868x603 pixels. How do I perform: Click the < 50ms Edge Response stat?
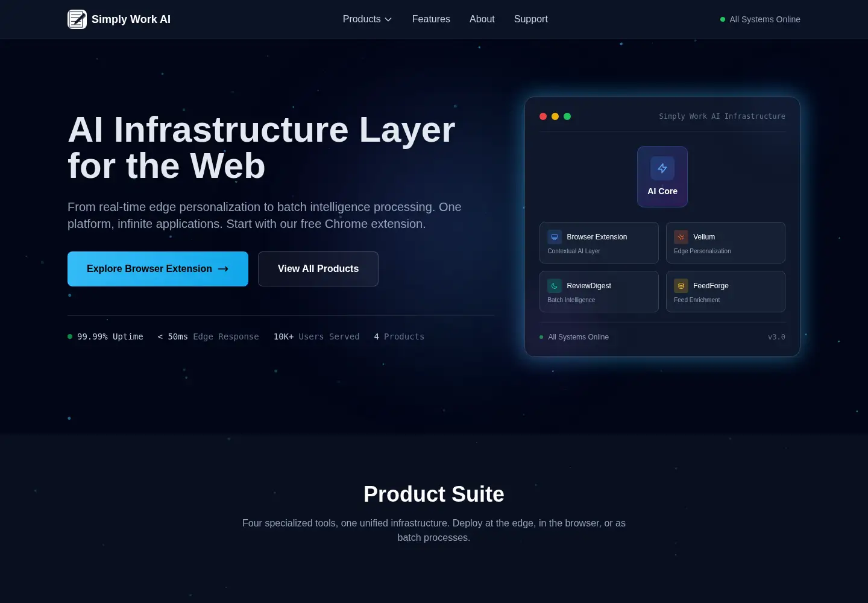click(208, 336)
